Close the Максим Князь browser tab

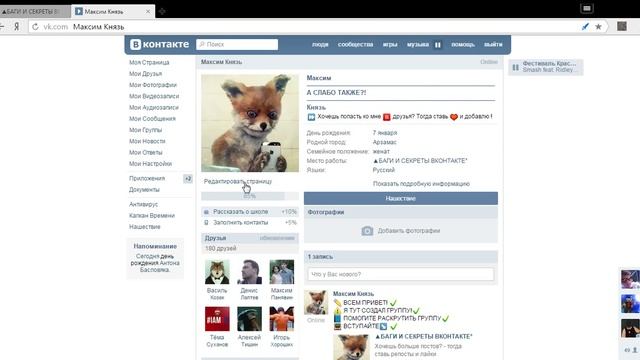[148, 11]
